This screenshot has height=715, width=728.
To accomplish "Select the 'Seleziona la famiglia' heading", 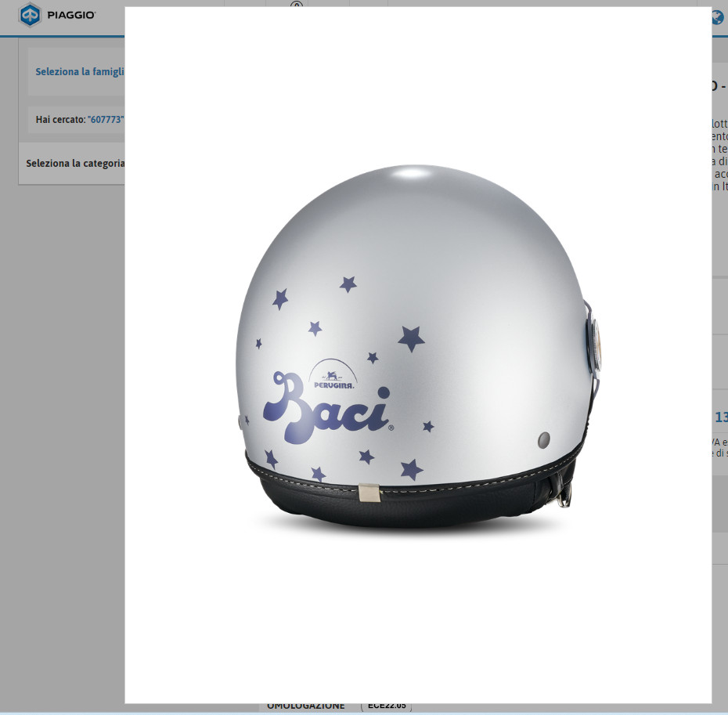I will [x=80, y=71].
